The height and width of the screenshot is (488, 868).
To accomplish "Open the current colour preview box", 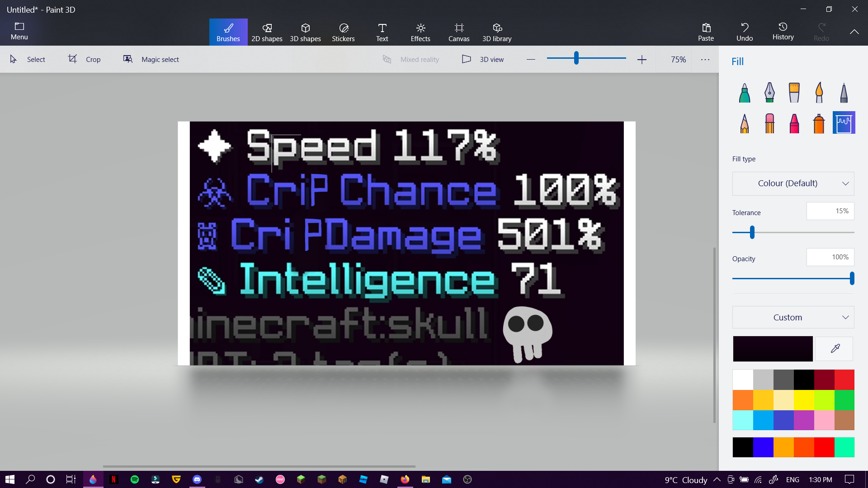I will coord(773,348).
